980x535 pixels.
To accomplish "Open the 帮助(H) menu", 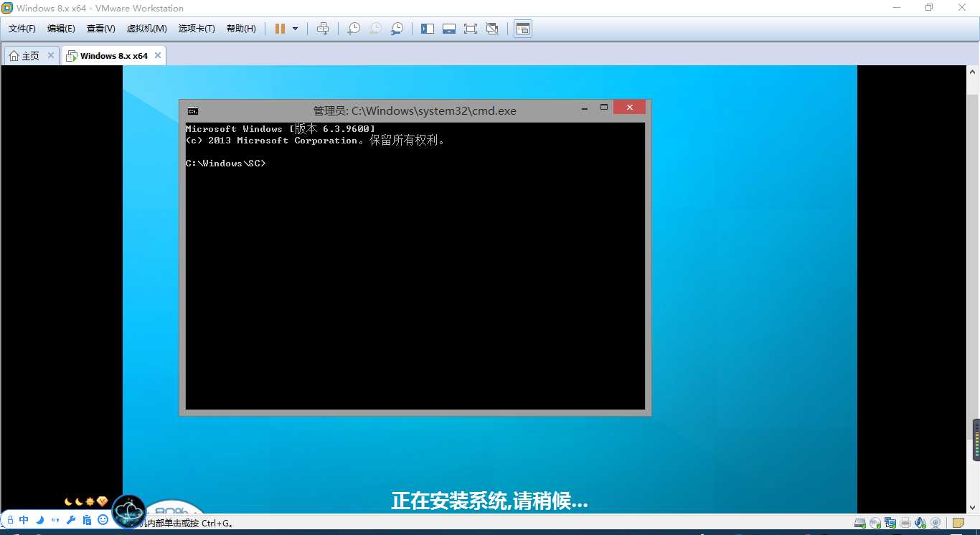I will tap(241, 29).
